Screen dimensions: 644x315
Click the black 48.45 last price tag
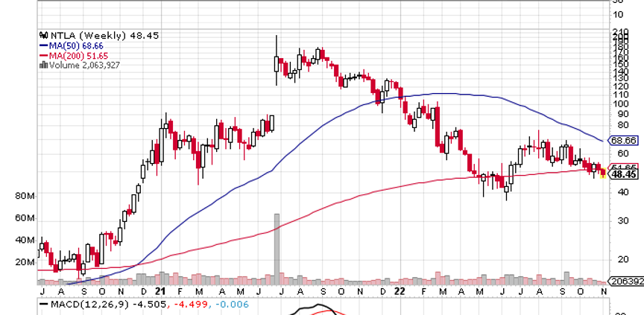[624, 175]
